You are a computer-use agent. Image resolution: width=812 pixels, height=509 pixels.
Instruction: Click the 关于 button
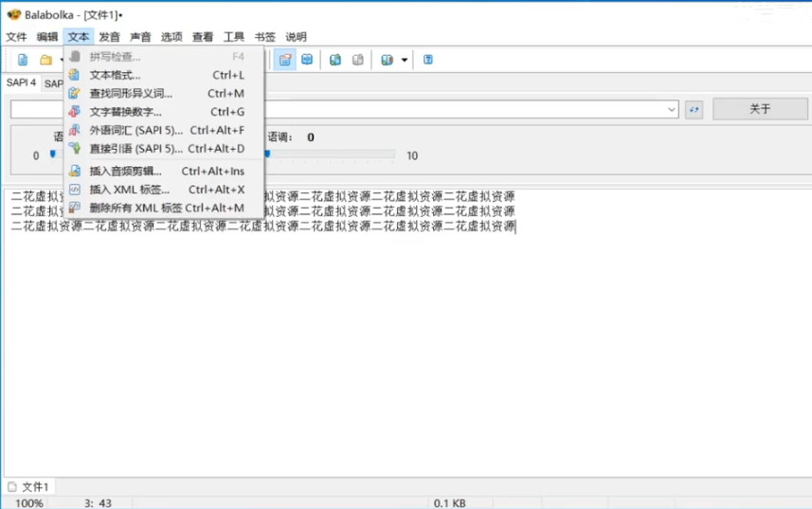760,109
